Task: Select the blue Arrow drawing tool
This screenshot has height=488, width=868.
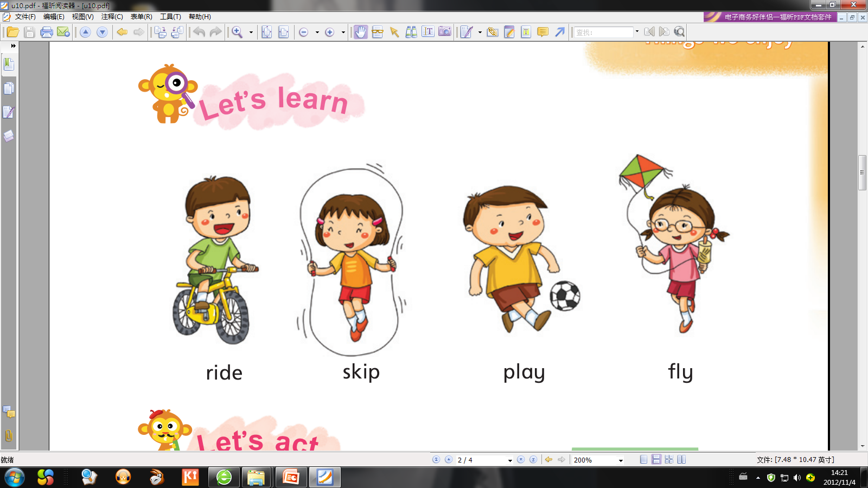Action: pyautogui.click(x=560, y=32)
